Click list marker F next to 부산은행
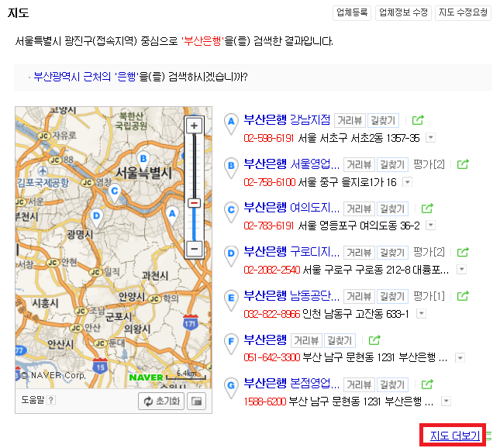This screenshot has height=448, width=500. [231, 343]
